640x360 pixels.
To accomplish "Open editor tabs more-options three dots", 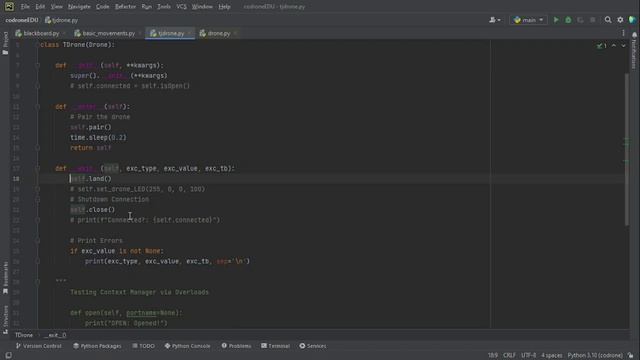I will click(x=623, y=33).
